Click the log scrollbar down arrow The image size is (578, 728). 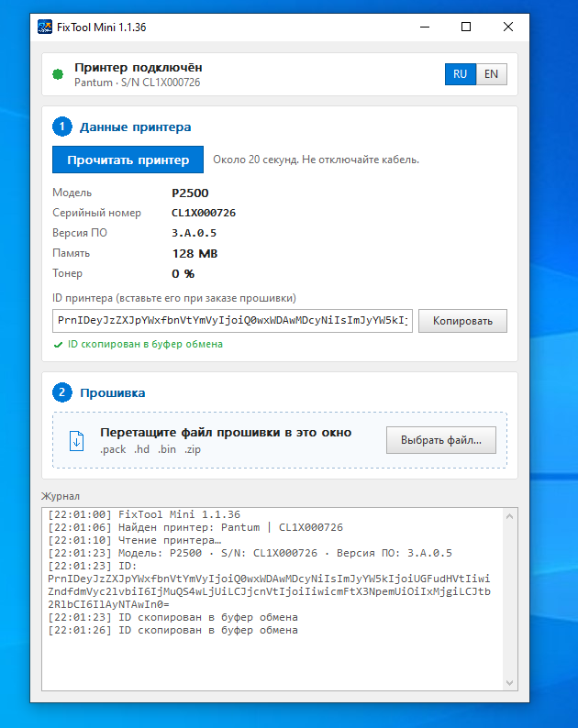[x=510, y=682]
